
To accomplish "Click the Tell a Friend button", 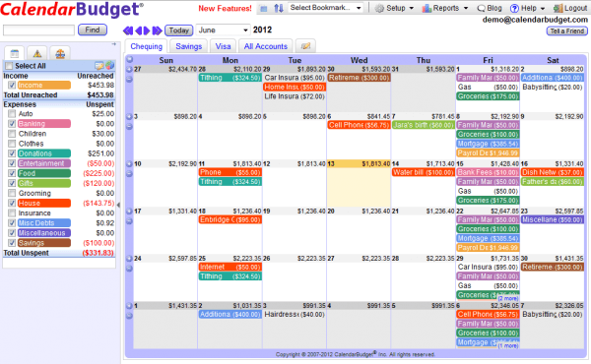I will pyautogui.click(x=567, y=31).
